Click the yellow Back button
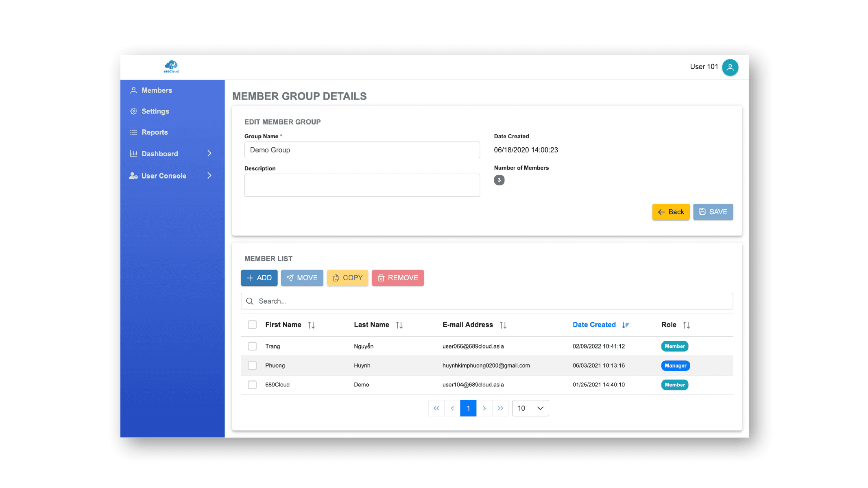The height and width of the screenshot is (488, 868). pos(671,212)
